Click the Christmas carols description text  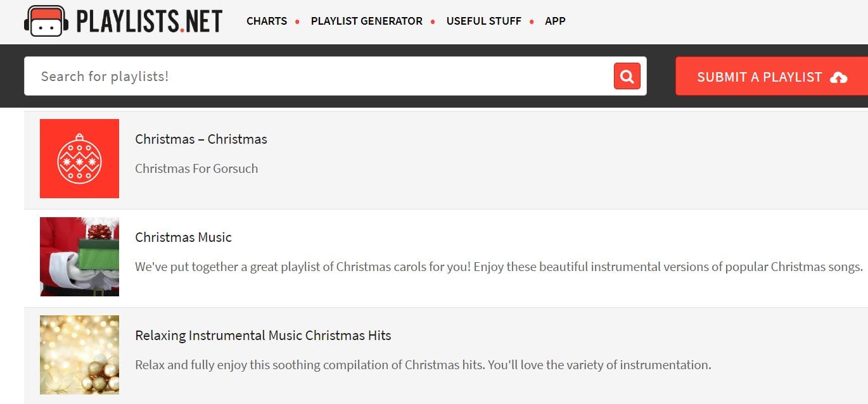point(499,267)
